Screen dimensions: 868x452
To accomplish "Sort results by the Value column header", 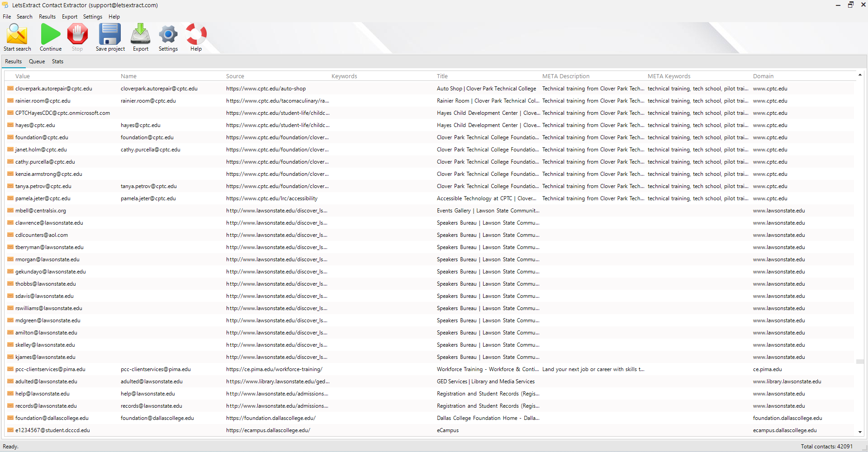I will point(23,76).
